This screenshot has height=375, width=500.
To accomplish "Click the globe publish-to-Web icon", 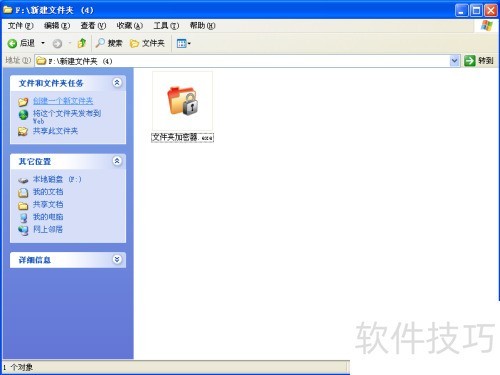I will pyautogui.click(x=23, y=115).
